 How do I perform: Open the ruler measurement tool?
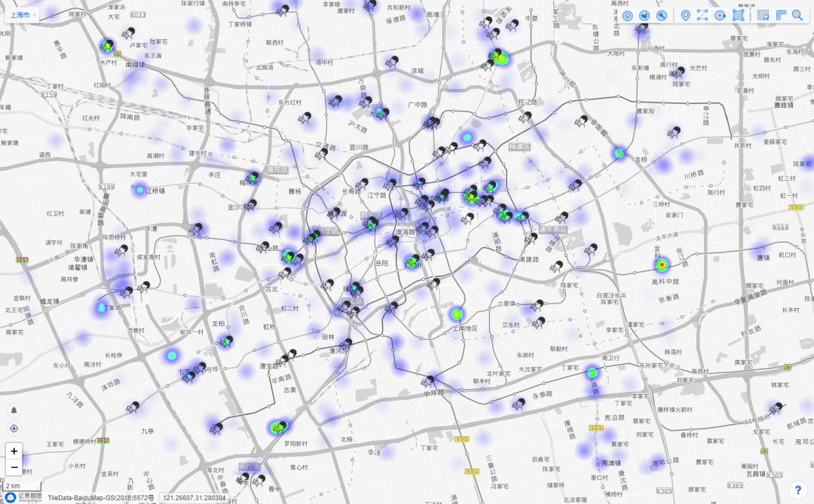[x=781, y=15]
